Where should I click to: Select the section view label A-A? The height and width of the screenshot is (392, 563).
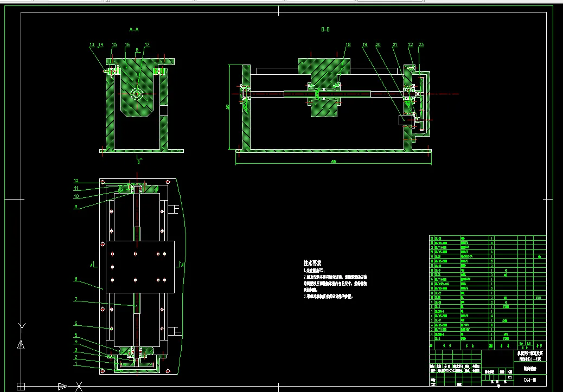tap(134, 29)
